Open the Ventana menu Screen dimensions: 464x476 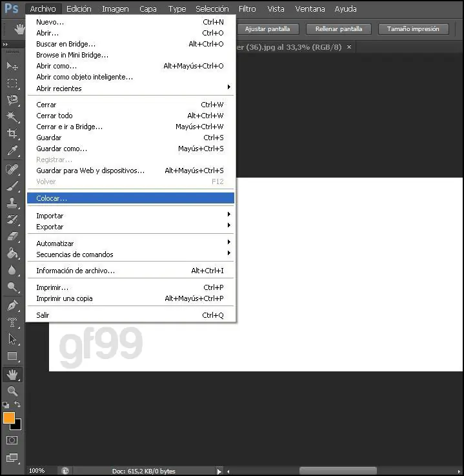[310, 9]
